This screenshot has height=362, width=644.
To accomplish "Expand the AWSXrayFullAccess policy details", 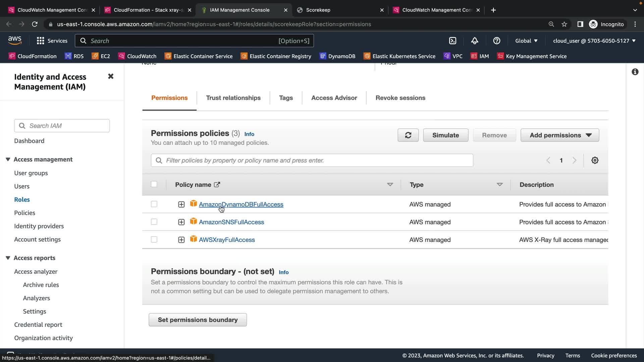I will point(181,240).
